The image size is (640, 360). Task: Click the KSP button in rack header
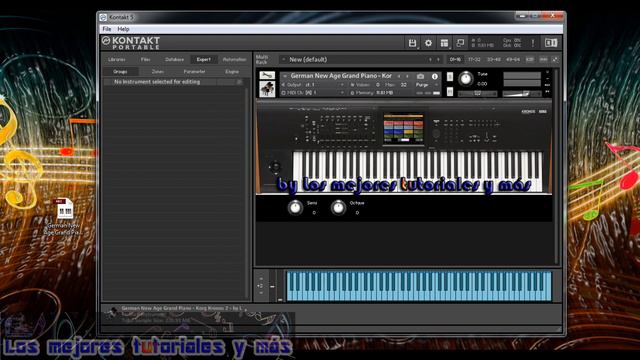(x=530, y=60)
